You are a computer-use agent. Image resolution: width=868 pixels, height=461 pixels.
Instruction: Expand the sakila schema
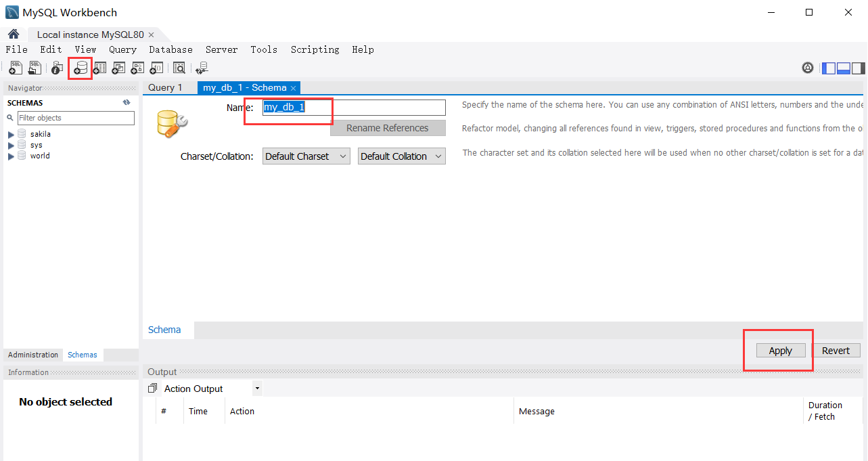11,135
